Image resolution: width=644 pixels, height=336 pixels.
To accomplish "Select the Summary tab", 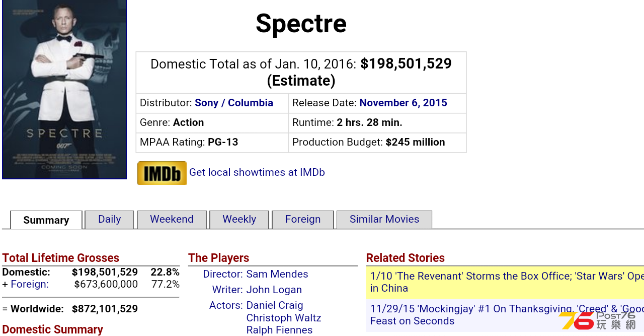I will (46, 220).
